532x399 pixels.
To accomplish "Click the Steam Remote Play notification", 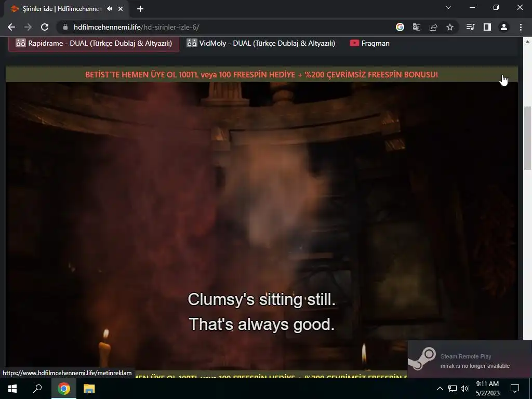I will click(470, 359).
